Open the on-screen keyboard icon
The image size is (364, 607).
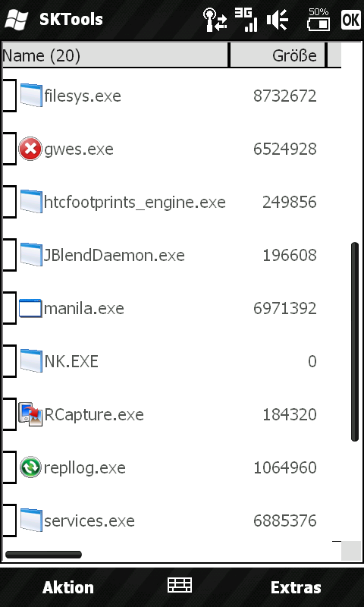(x=180, y=585)
